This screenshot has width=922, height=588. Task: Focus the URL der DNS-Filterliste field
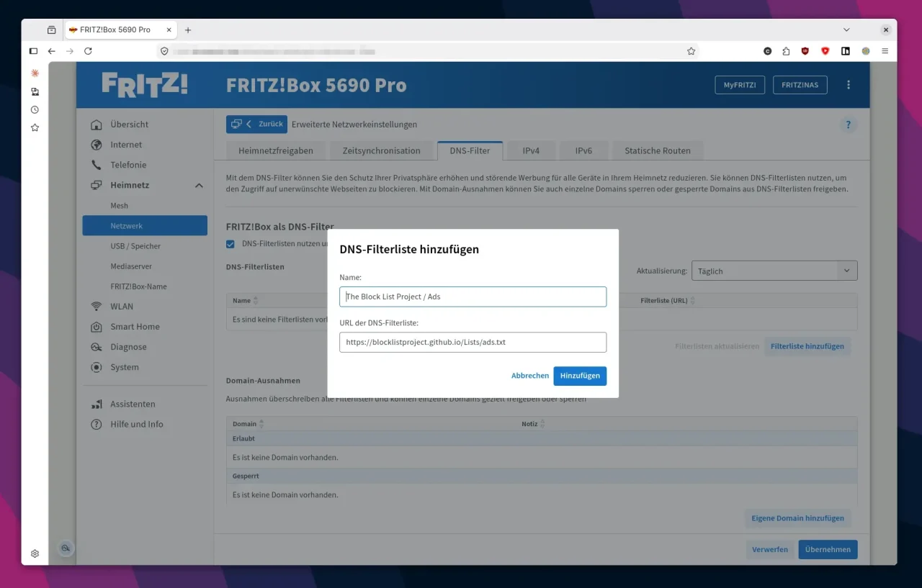click(473, 342)
